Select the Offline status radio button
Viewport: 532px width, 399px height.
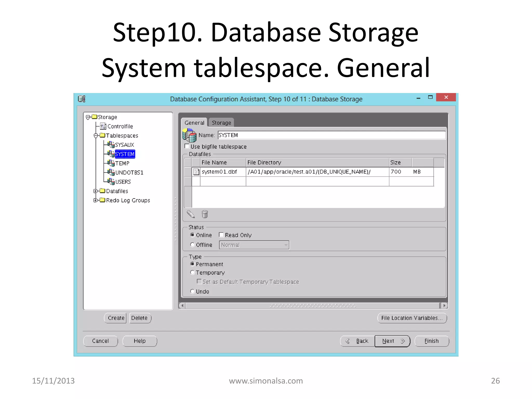(x=192, y=245)
